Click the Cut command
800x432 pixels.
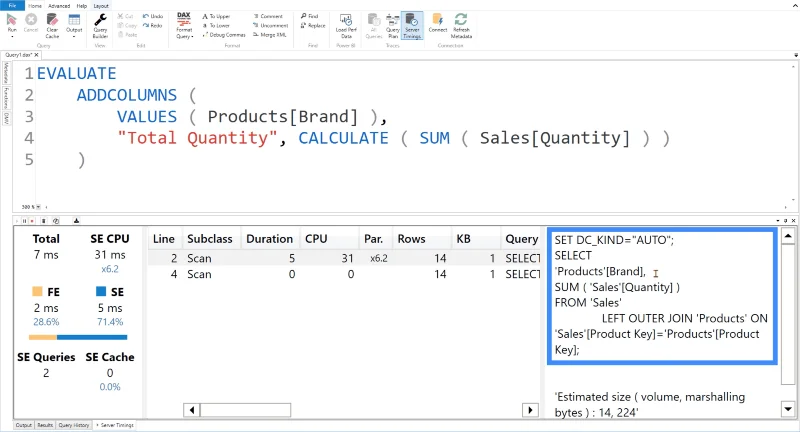pos(125,16)
